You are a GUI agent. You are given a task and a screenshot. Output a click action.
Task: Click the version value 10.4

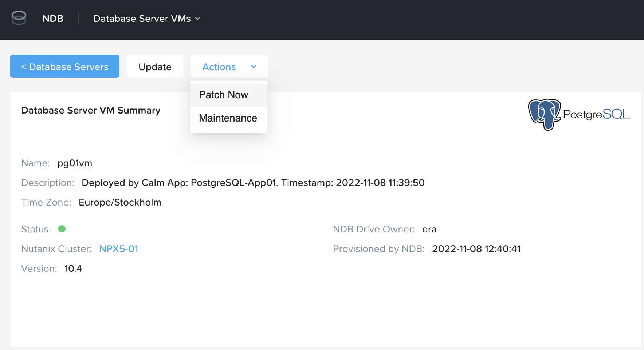click(x=73, y=269)
